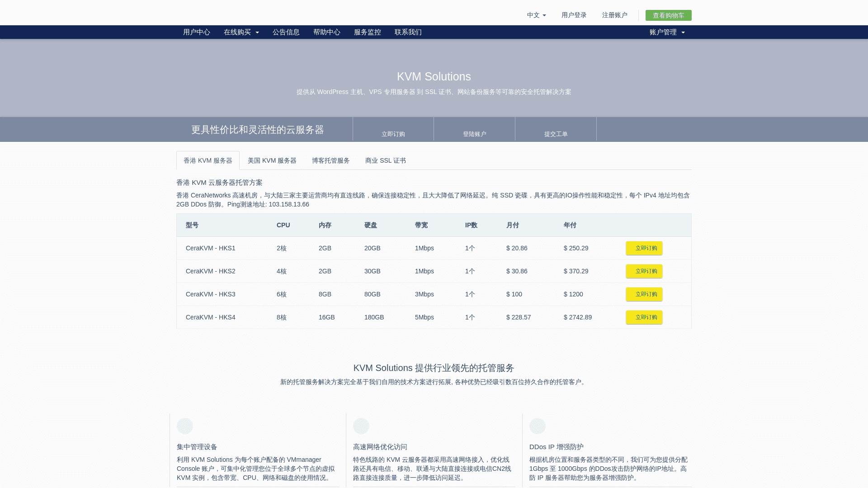Open the 中文 language dropdown
868x488 pixels.
536,15
